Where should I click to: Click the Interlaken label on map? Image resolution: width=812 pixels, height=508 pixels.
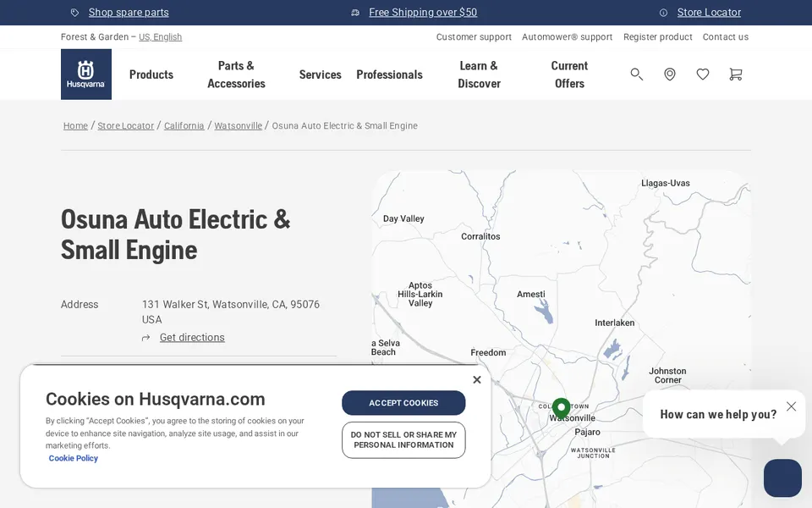(615, 323)
